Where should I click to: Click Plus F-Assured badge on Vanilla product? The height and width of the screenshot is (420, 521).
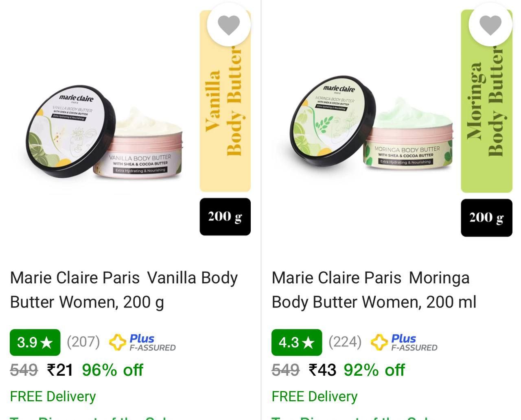142,342
